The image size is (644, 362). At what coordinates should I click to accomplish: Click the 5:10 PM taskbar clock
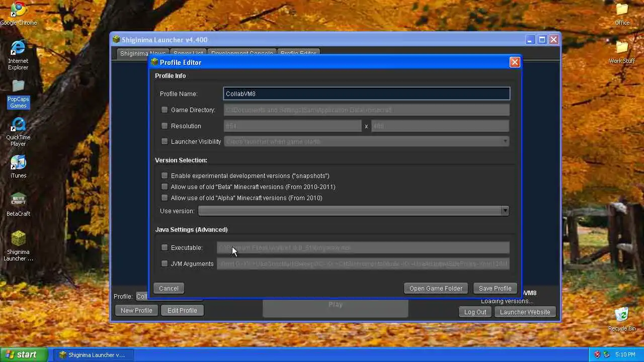click(x=625, y=354)
